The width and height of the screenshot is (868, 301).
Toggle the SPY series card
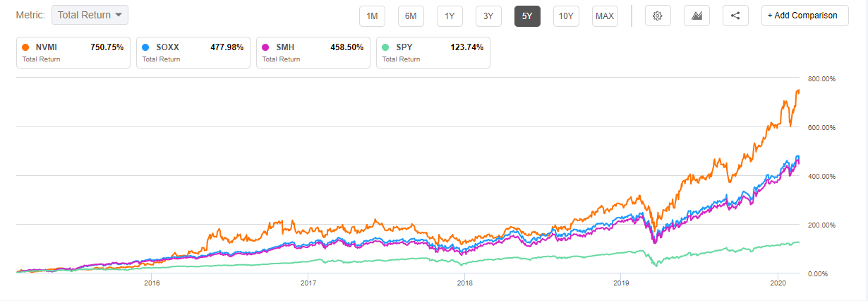click(433, 52)
